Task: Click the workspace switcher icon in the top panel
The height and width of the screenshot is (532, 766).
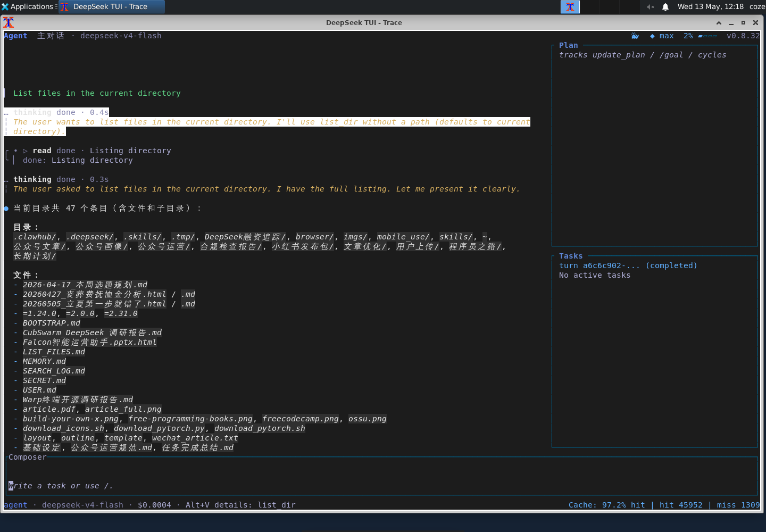Action: pos(570,6)
